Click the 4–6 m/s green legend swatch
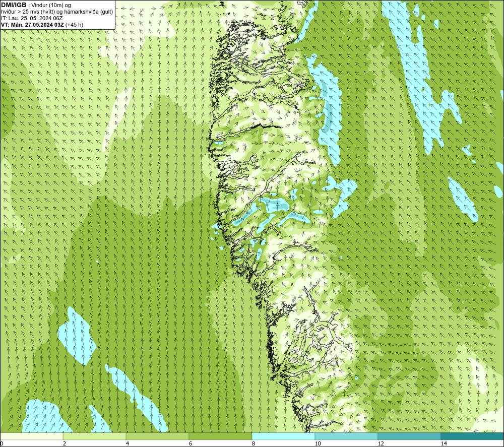The image size is (504, 447). click(x=157, y=436)
